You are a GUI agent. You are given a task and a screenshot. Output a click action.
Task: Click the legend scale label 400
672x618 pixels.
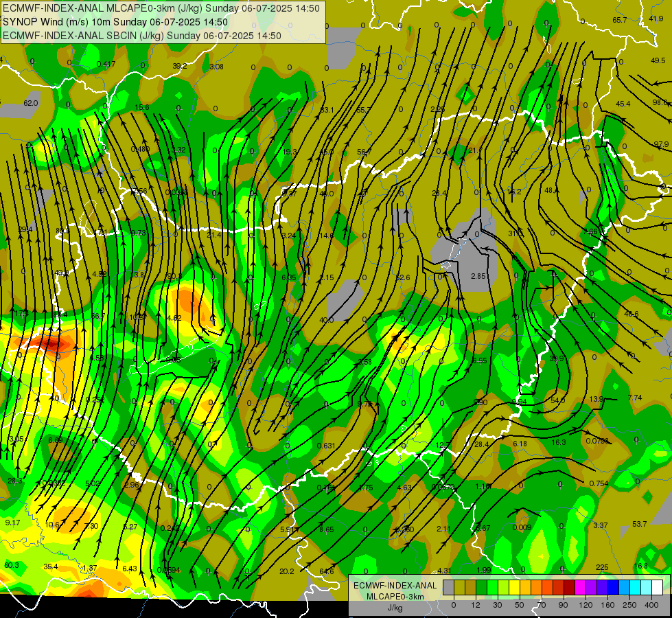pos(651,605)
